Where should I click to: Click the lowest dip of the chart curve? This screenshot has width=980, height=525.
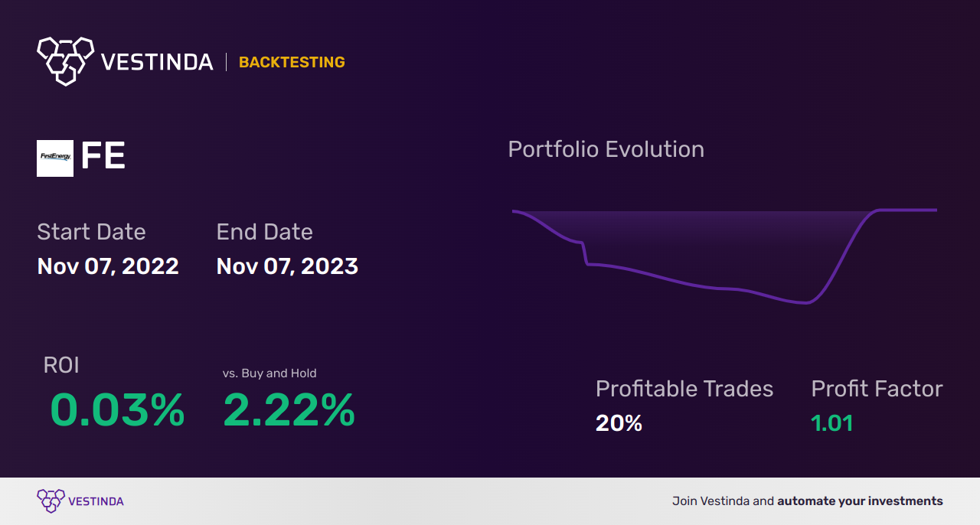click(805, 302)
